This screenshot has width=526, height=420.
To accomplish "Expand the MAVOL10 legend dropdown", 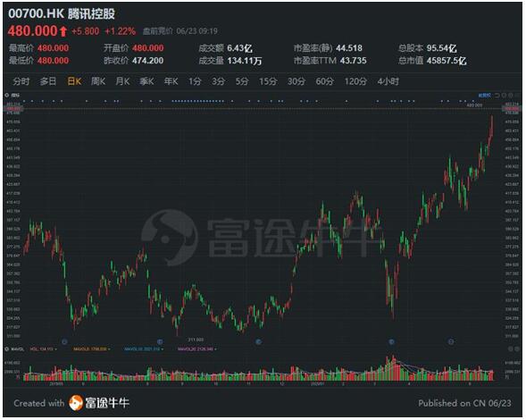I will 163,349.
